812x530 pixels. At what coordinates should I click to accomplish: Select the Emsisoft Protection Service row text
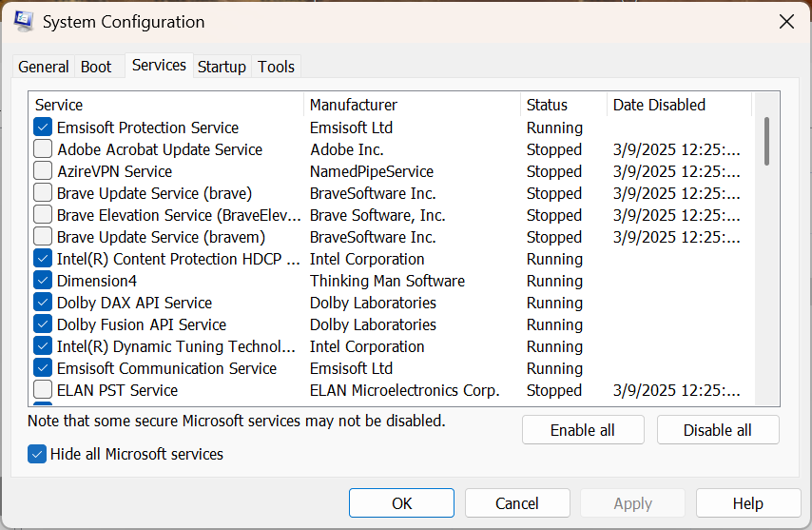(x=147, y=128)
